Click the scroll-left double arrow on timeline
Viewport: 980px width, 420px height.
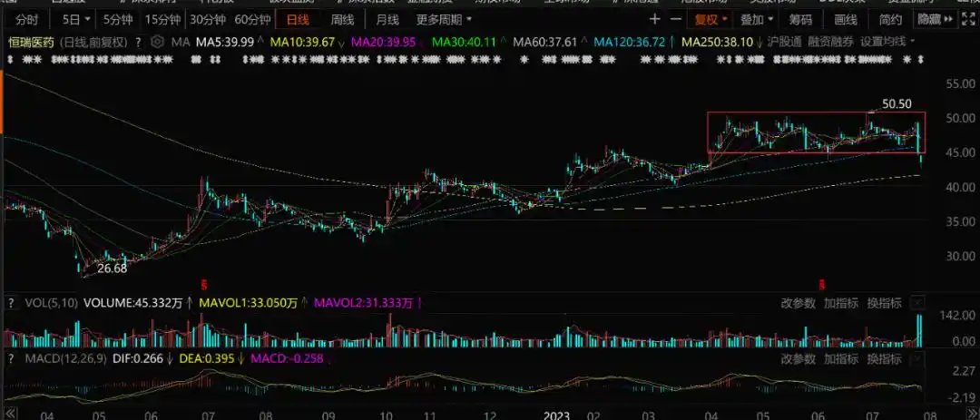click(11, 414)
